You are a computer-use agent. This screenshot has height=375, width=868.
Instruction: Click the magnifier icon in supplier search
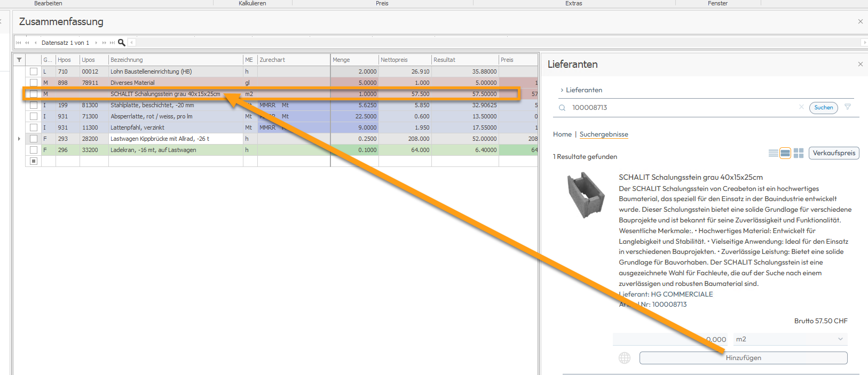[562, 108]
